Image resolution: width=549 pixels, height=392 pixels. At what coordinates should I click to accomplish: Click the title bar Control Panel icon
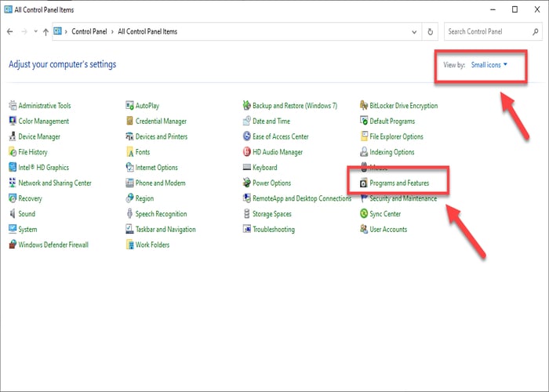[x=8, y=9]
